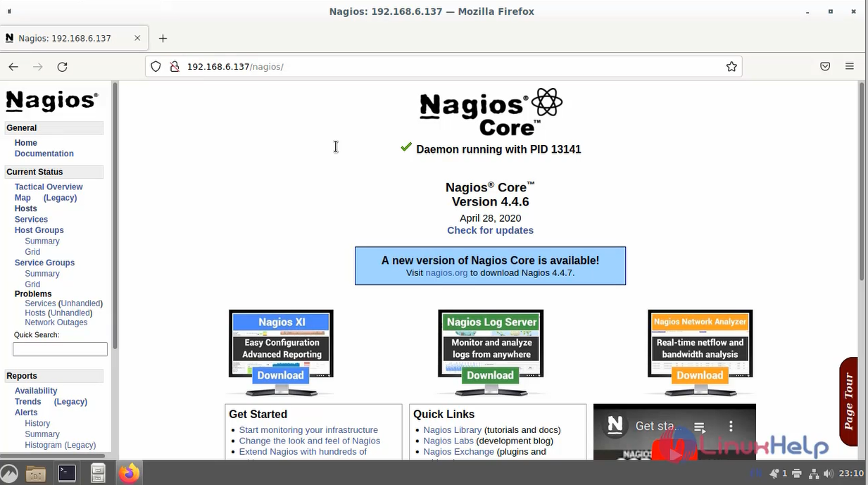Open Tactical Overview

(49, 187)
